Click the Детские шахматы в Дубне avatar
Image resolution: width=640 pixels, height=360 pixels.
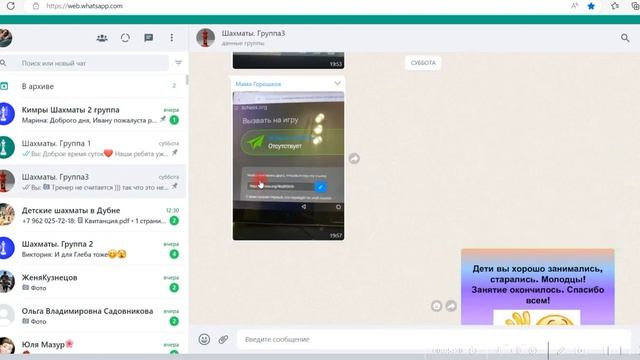[6, 215]
